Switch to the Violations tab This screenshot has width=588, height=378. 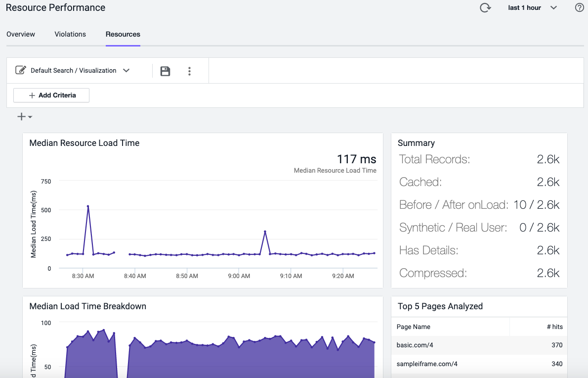pos(70,34)
